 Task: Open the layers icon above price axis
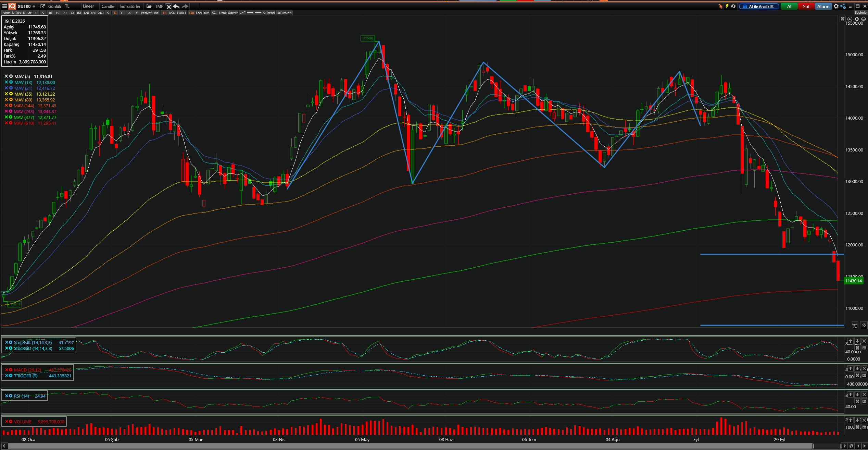pos(863,19)
